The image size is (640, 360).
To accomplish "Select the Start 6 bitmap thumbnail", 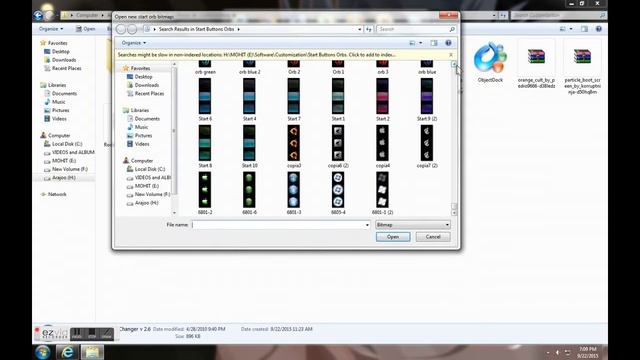I will [205, 96].
